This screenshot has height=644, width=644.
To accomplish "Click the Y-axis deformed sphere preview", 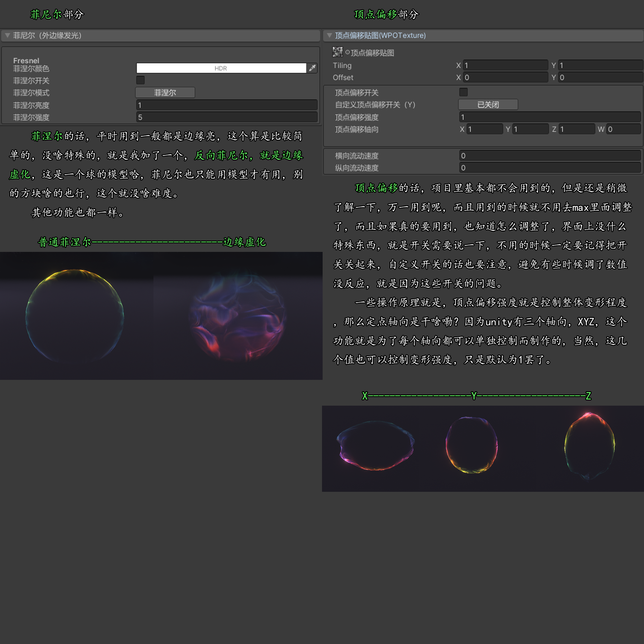I will pos(471,445).
